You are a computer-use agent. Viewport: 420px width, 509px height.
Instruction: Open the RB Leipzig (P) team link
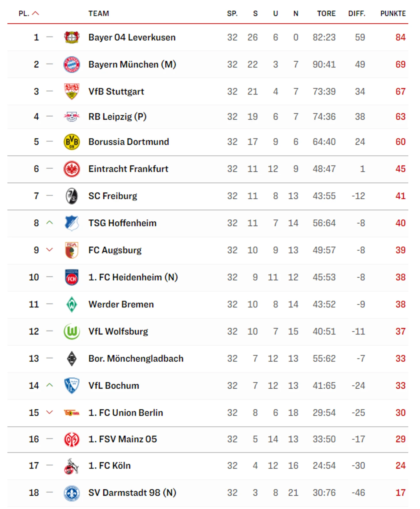click(117, 117)
